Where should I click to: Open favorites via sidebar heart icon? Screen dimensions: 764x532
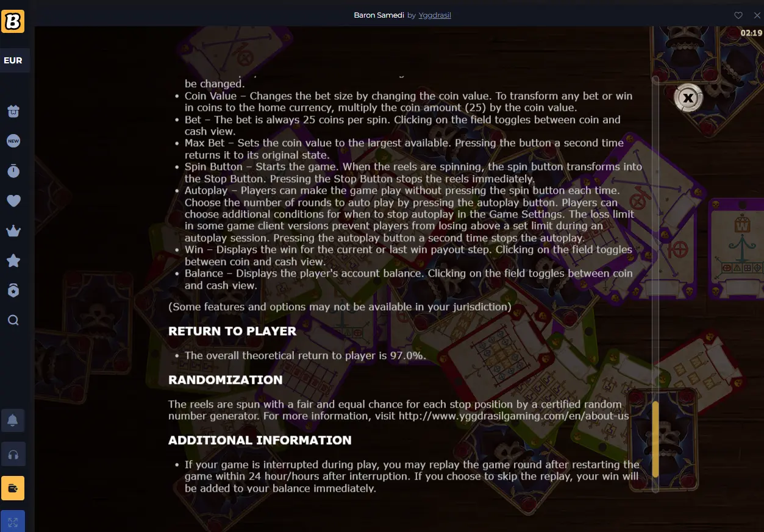[x=13, y=200]
